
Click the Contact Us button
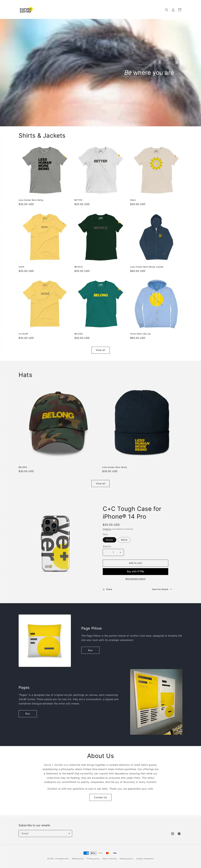pyautogui.click(x=100, y=797)
